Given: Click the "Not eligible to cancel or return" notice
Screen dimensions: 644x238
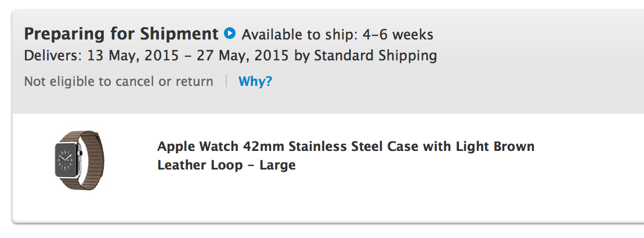Looking at the screenshot, I should 118,81.
